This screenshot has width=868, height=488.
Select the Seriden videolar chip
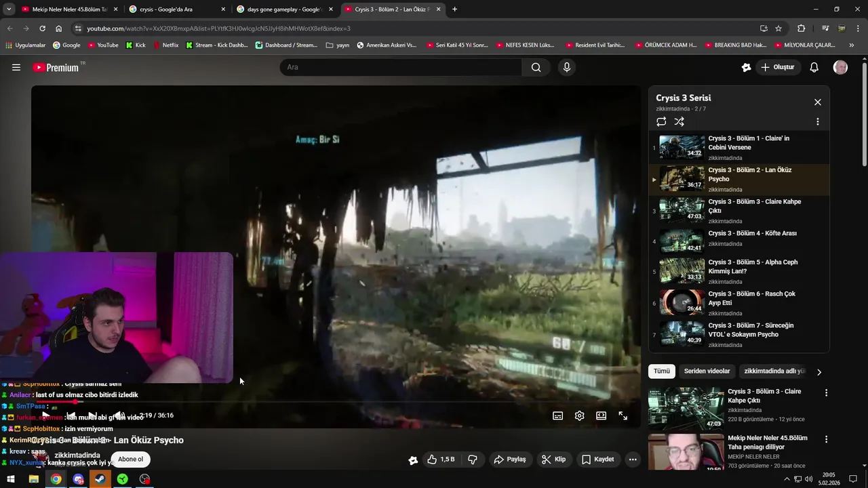pos(707,371)
